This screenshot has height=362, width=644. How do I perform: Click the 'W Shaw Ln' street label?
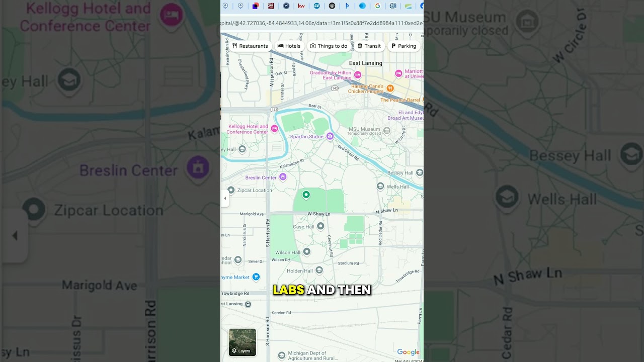coord(319,214)
